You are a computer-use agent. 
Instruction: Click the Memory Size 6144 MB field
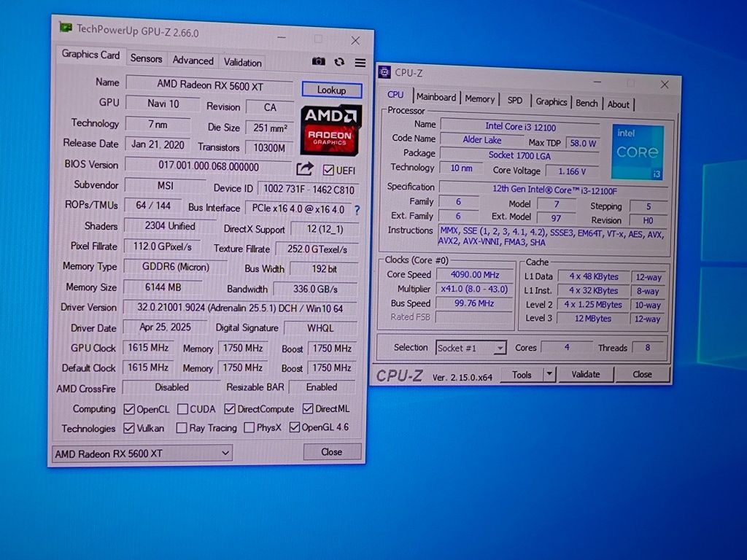click(x=163, y=287)
